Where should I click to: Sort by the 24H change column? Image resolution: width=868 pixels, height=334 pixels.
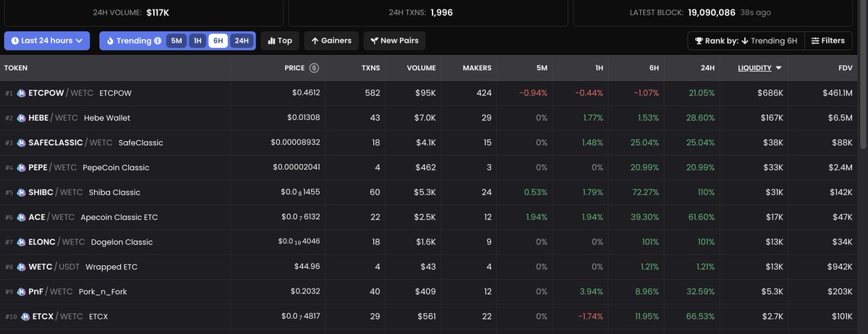pos(707,68)
